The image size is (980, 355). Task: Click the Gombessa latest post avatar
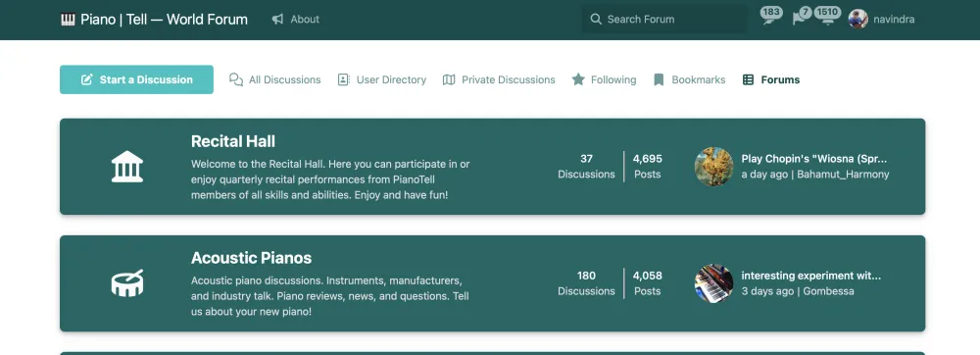coord(713,283)
